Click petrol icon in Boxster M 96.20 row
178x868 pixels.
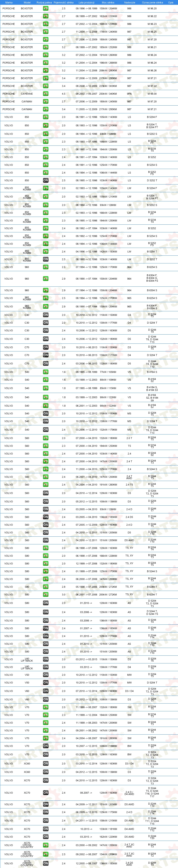(x=46, y=8)
